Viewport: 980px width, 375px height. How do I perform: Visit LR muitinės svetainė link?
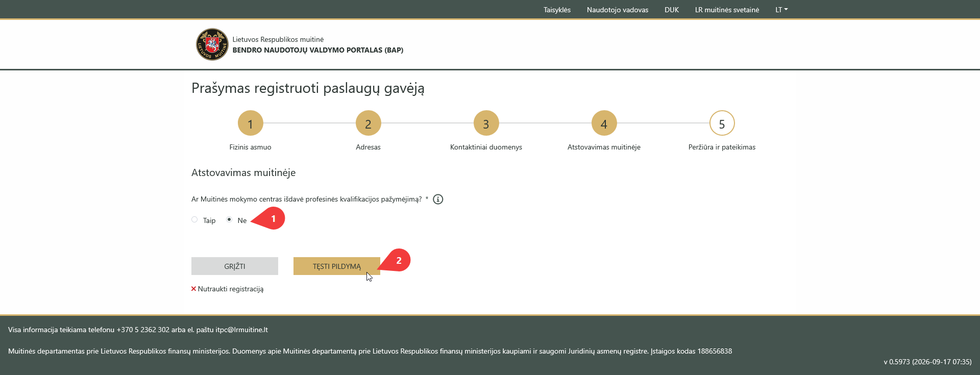tap(727, 10)
